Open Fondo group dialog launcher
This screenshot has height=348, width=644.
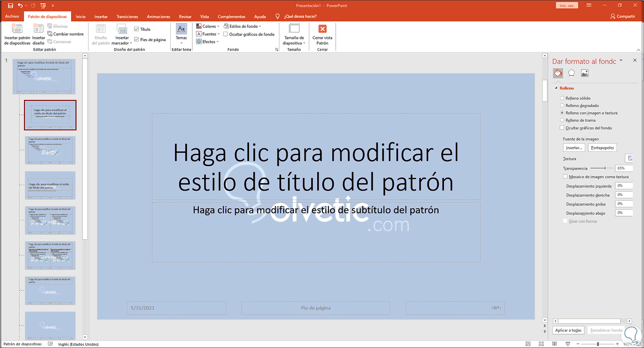pyautogui.click(x=276, y=50)
